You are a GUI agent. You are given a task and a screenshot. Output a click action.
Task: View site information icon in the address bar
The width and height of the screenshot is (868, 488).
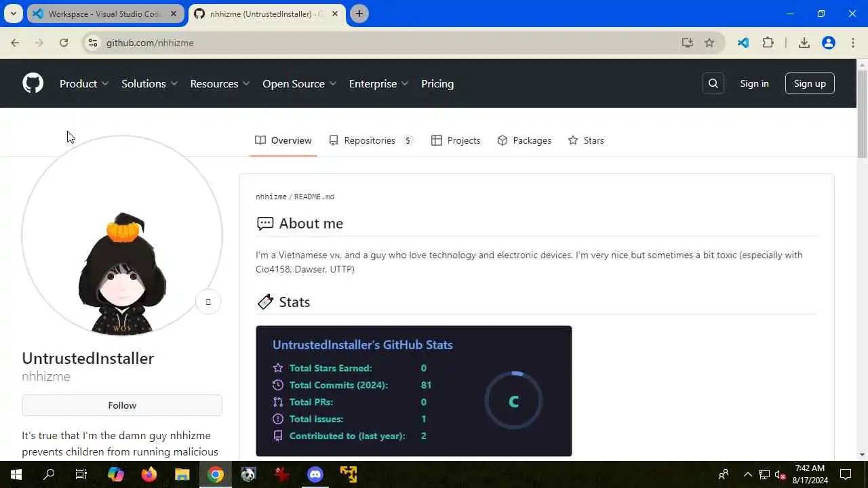point(93,43)
